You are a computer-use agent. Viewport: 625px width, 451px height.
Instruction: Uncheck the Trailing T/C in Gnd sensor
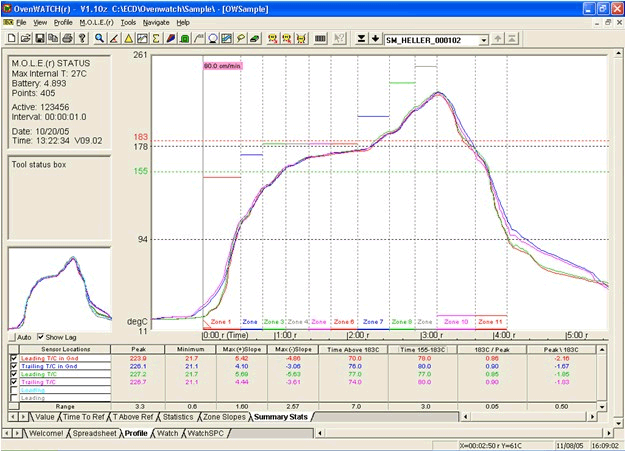[x=14, y=366]
